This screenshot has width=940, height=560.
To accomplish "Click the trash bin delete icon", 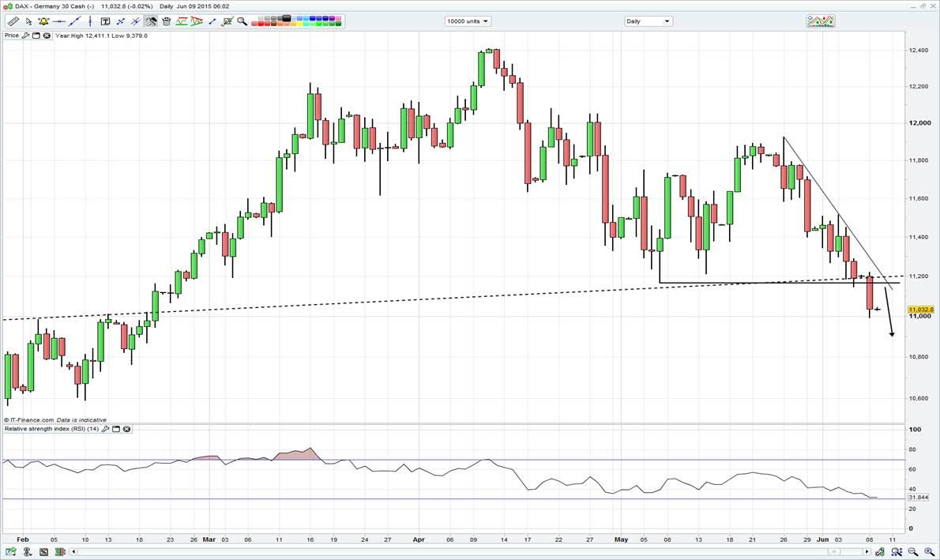I will (167, 21).
